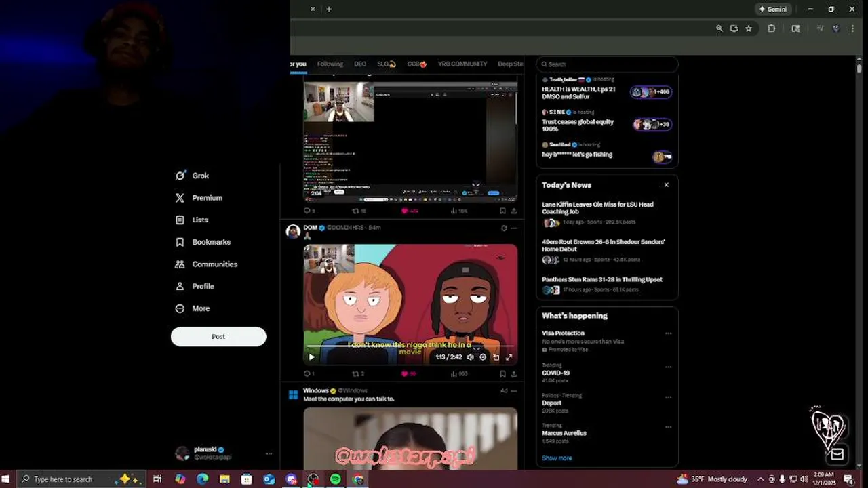Join the let's go fishing space
Image resolution: width=868 pixels, height=488 pixels.
click(606, 152)
